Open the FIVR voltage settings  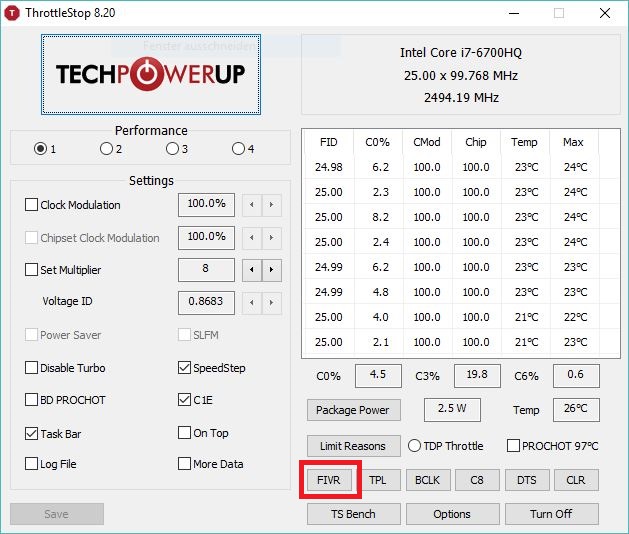329,480
